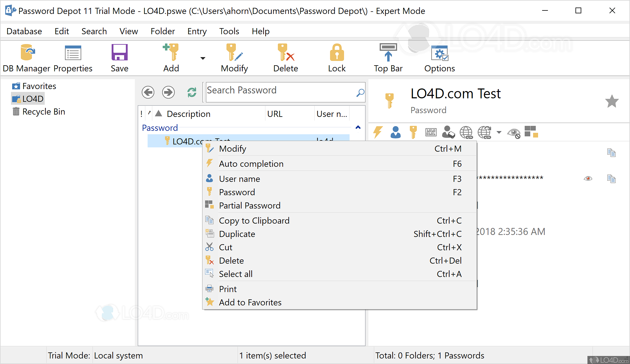The width and height of the screenshot is (630, 364).
Task: Open the Options settings icon
Action: [439, 53]
